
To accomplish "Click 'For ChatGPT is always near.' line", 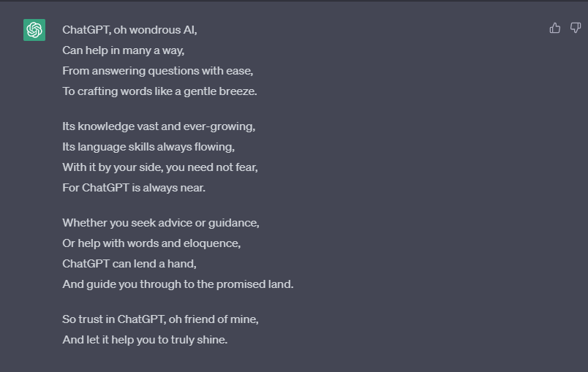I will 134,188.
